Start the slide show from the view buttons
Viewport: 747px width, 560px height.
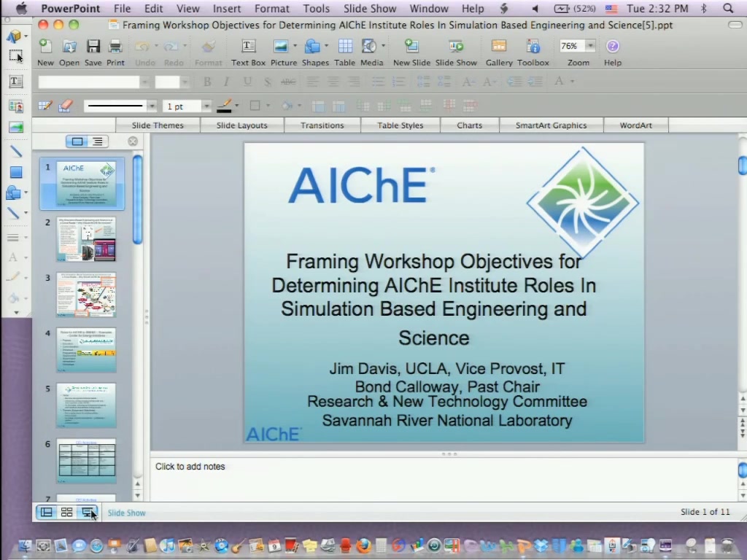click(x=88, y=513)
